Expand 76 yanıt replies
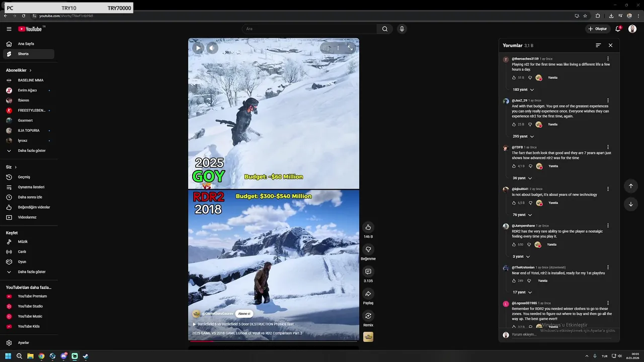Viewport: 644px width, 362px height. coord(522,215)
